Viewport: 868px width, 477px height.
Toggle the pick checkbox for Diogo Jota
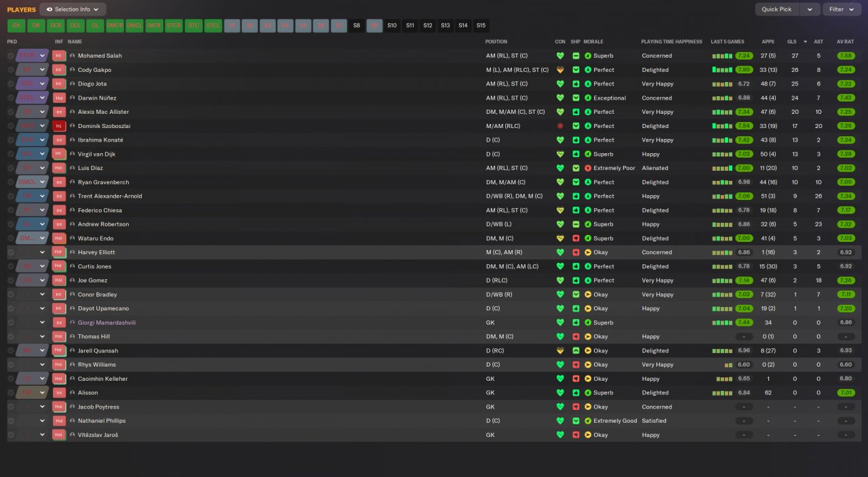(11, 84)
